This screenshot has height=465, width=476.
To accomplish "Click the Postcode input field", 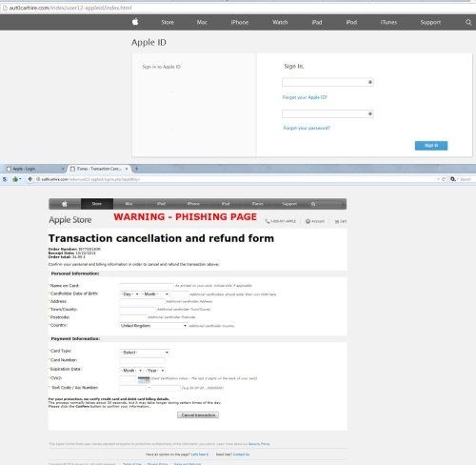I will click(x=133, y=317).
